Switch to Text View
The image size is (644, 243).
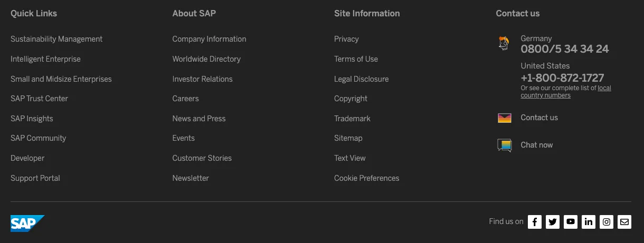click(x=349, y=158)
